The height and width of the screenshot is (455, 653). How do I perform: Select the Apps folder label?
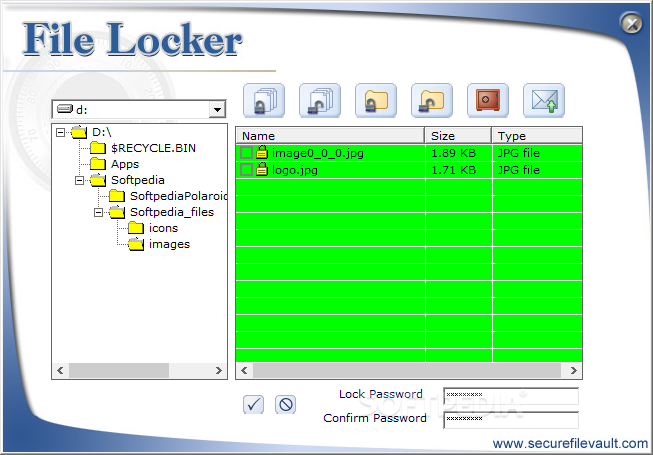pos(125,164)
